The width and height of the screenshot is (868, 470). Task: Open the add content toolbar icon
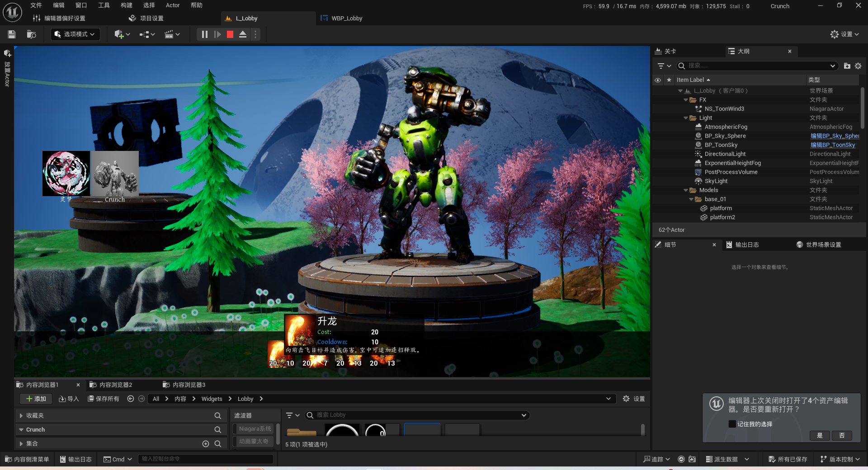point(122,34)
